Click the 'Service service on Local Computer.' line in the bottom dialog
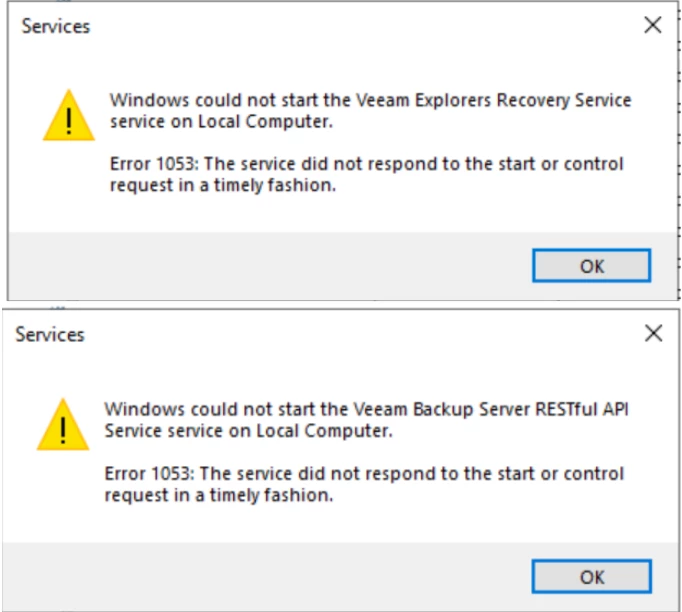This screenshot has height=612, width=682. tap(249, 431)
